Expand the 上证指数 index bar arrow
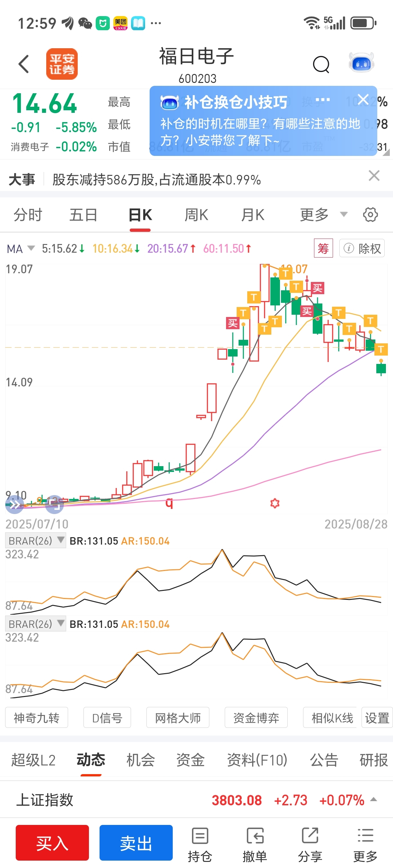The height and width of the screenshot is (868, 393). tap(373, 800)
